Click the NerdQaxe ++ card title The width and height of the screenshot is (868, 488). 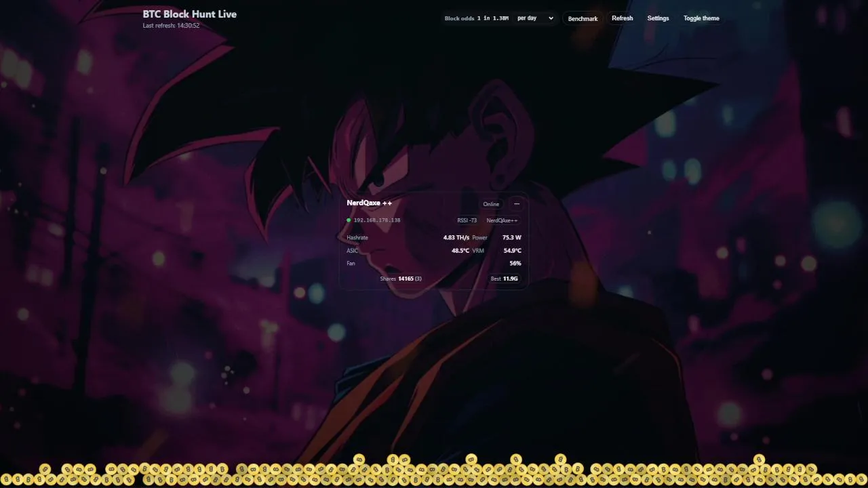tap(370, 203)
